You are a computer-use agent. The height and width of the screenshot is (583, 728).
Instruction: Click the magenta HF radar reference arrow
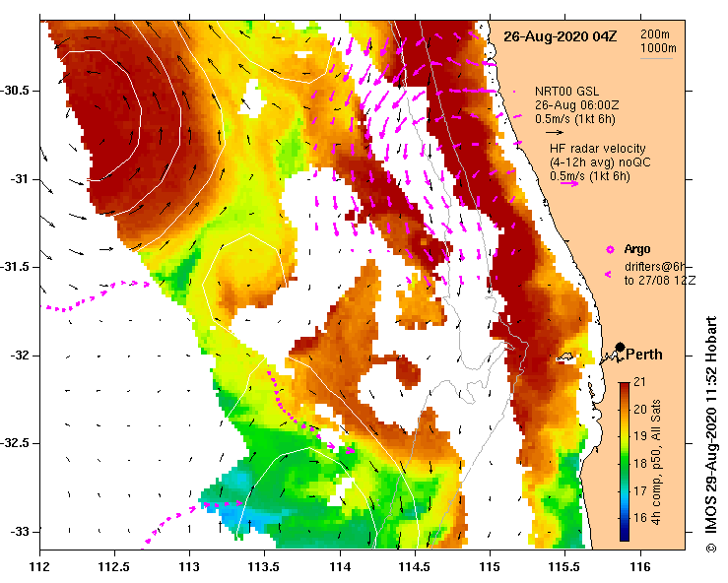point(569,184)
